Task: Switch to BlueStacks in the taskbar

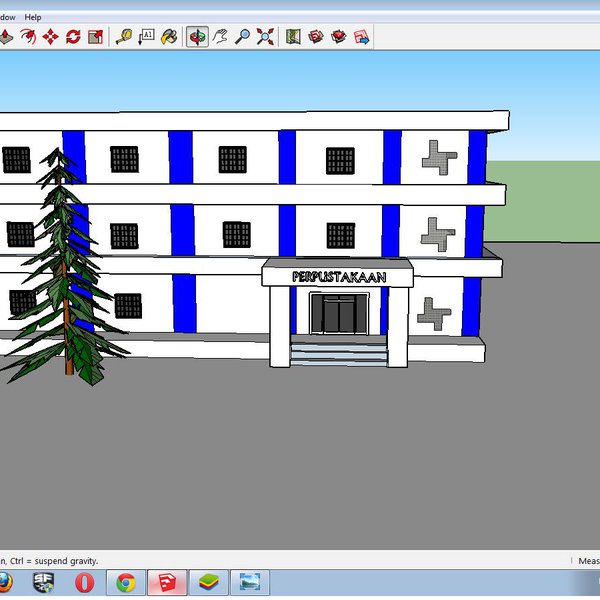Action: 209,582
